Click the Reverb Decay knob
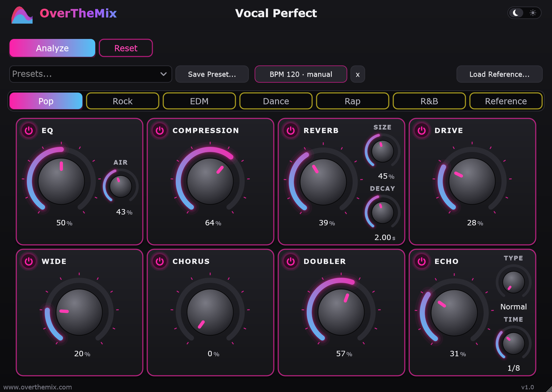The height and width of the screenshot is (392, 552). (x=383, y=213)
